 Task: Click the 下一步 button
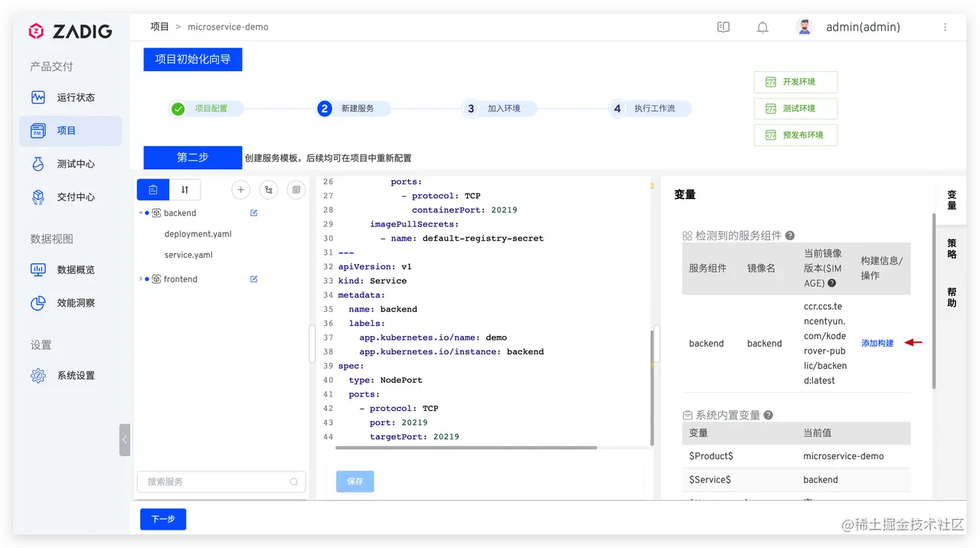pyautogui.click(x=163, y=519)
